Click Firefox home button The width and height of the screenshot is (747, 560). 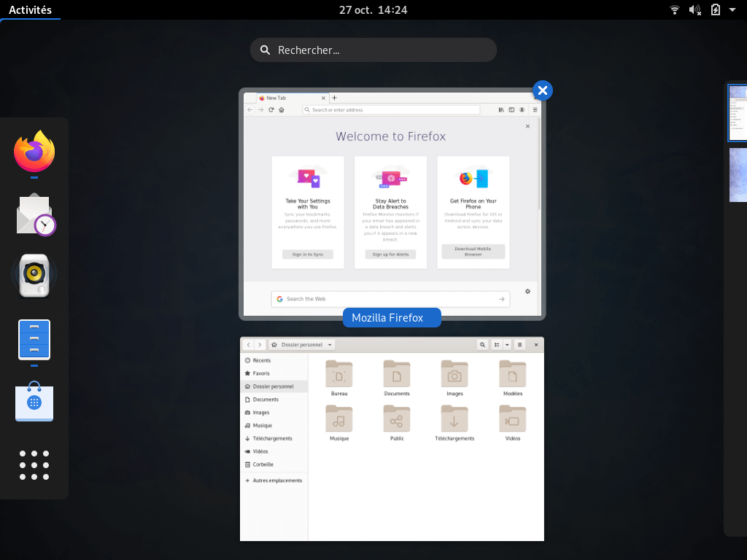282,109
